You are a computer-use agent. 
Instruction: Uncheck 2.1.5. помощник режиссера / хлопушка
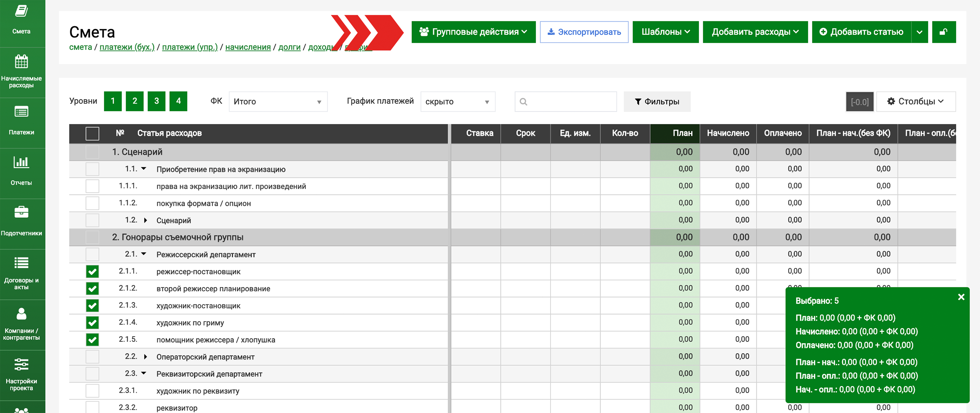tap(92, 339)
